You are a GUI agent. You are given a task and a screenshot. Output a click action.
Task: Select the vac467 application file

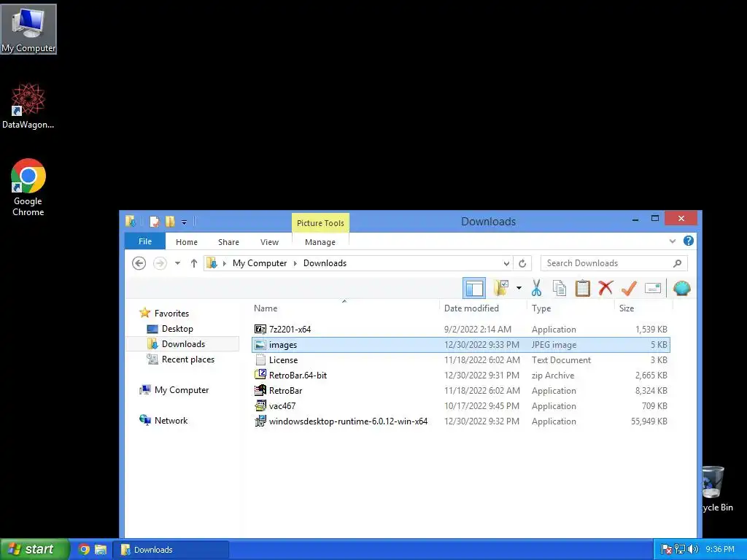click(x=461, y=405)
